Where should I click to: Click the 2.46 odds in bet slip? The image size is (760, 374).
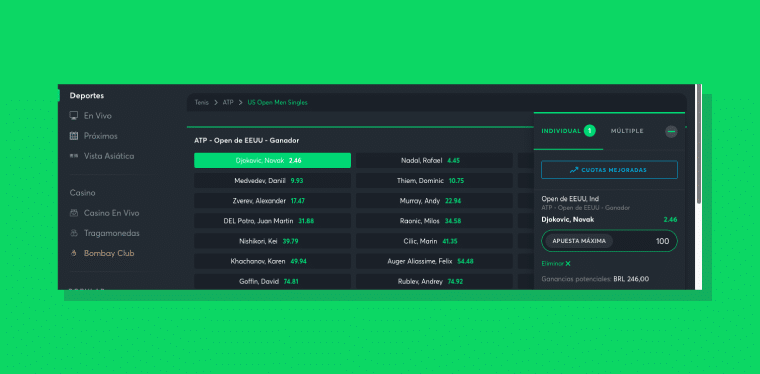pos(670,219)
